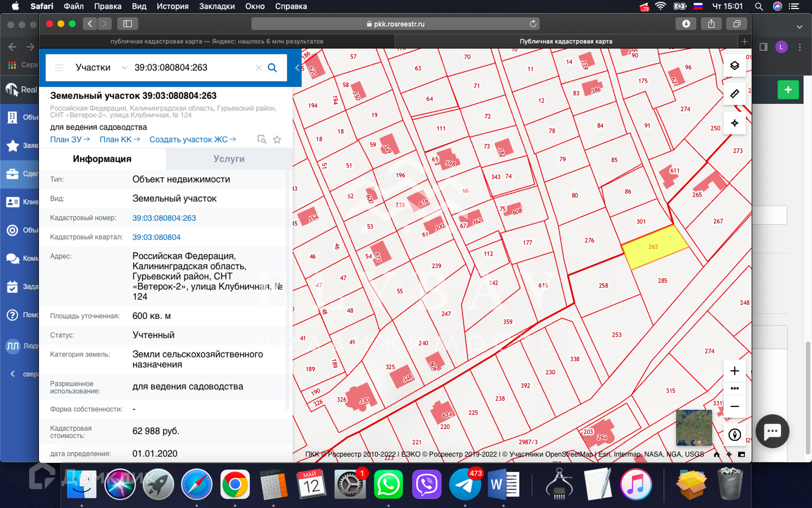
Task: Click the locate-me crosshair button
Action: point(734,123)
